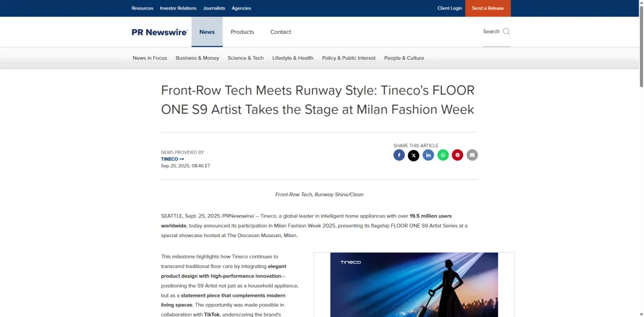Expand Science & Tech category
Screen dimensions: 644x317
[245, 58]
